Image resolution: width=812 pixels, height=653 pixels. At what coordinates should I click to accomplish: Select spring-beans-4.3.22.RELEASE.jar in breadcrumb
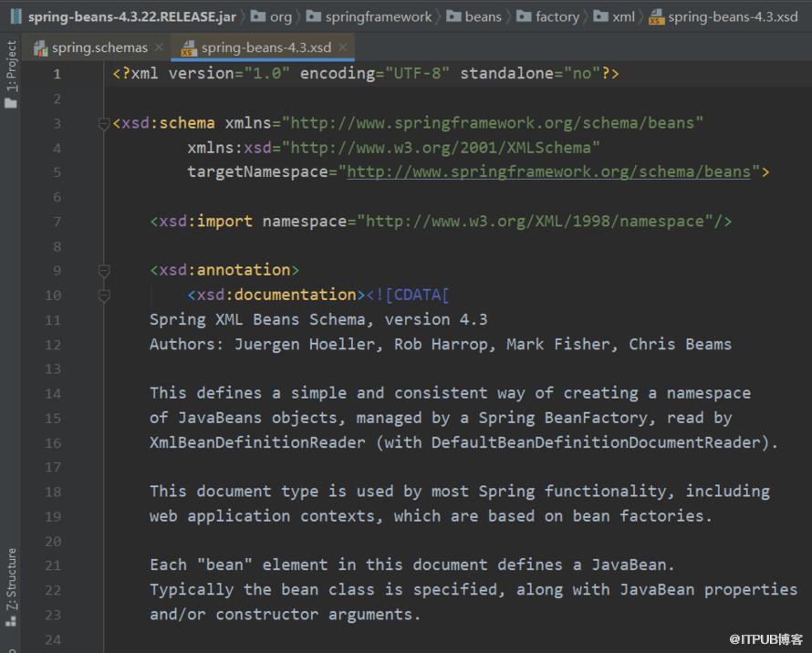pyautogui.click(x=132, y=16)
